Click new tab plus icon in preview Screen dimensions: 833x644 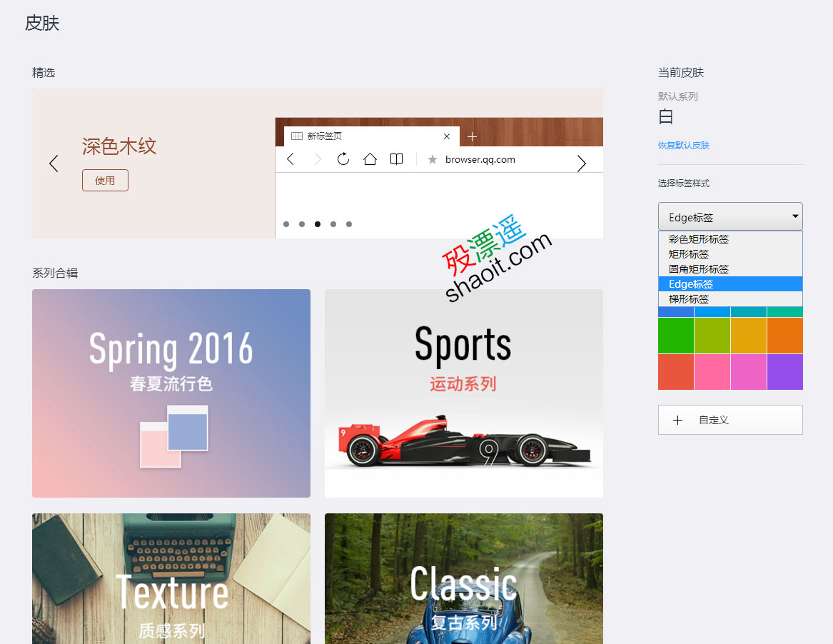(x=472, y=137)
